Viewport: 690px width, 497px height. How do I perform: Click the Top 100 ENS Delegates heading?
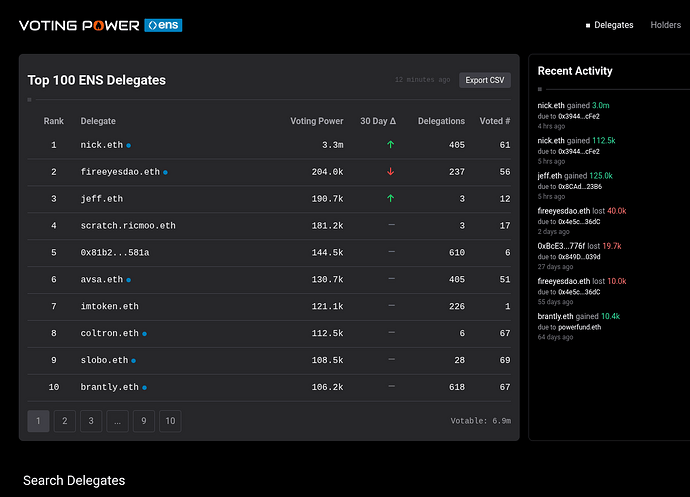point(96,80)
